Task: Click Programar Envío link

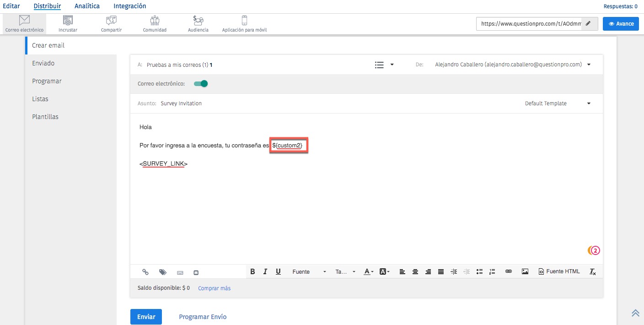Action: tap(203, 317)
